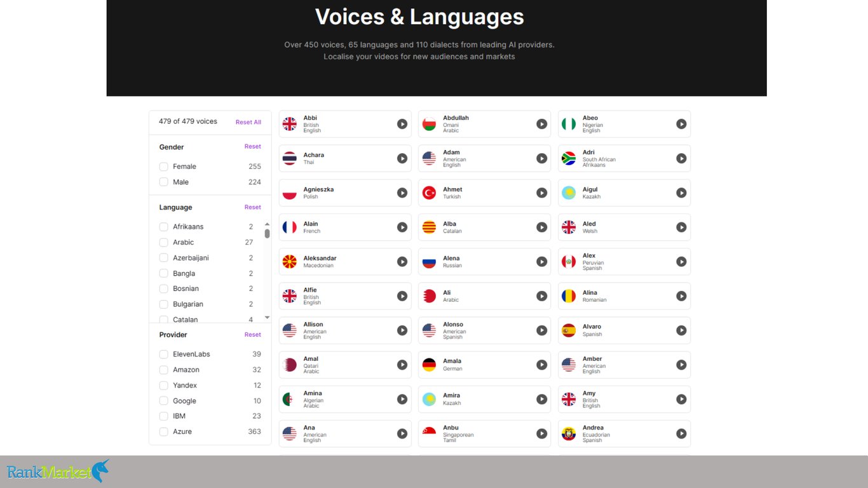Play the Alonso American Spanish voice
The width and height of the screenshot is (868, 488).
(x=541, y=330)
